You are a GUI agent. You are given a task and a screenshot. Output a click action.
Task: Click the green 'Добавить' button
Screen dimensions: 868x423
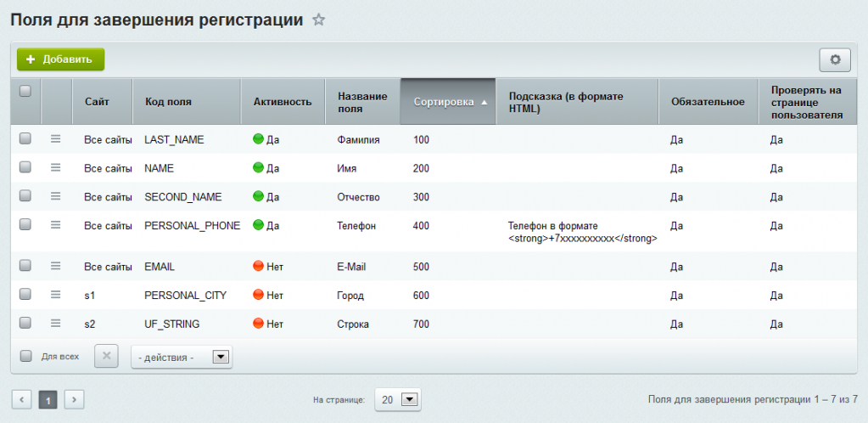click(x=60, y=59)
